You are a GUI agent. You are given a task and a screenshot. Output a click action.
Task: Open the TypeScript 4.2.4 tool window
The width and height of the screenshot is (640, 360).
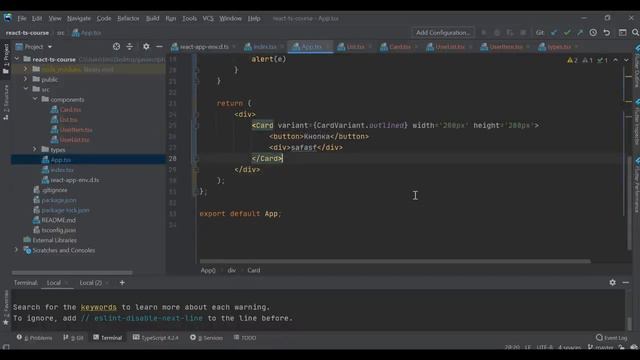pos(156,338)
